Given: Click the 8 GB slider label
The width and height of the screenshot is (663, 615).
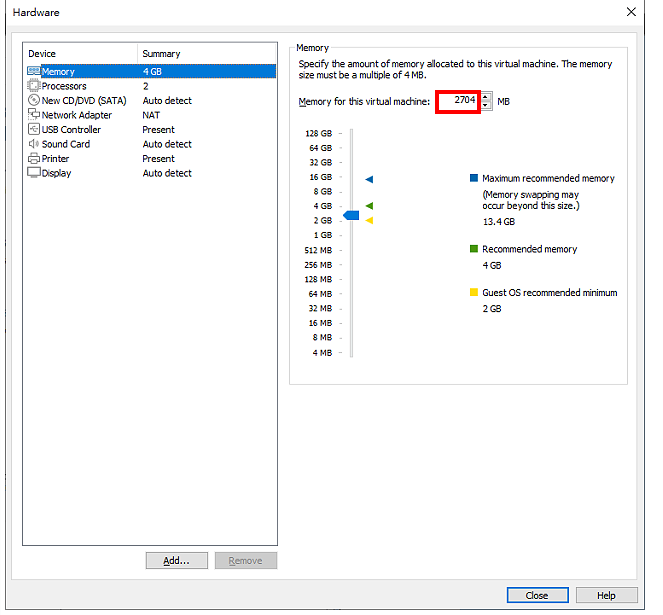Looking at the screenshot, I should 323,192.
